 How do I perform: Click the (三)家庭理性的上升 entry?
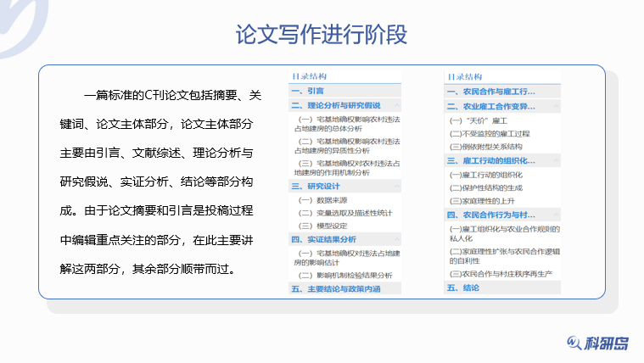tap(482, 201)
